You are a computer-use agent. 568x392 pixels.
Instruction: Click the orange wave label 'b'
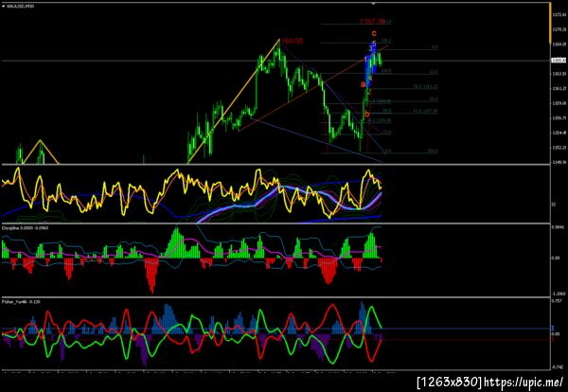click(367, 114)
